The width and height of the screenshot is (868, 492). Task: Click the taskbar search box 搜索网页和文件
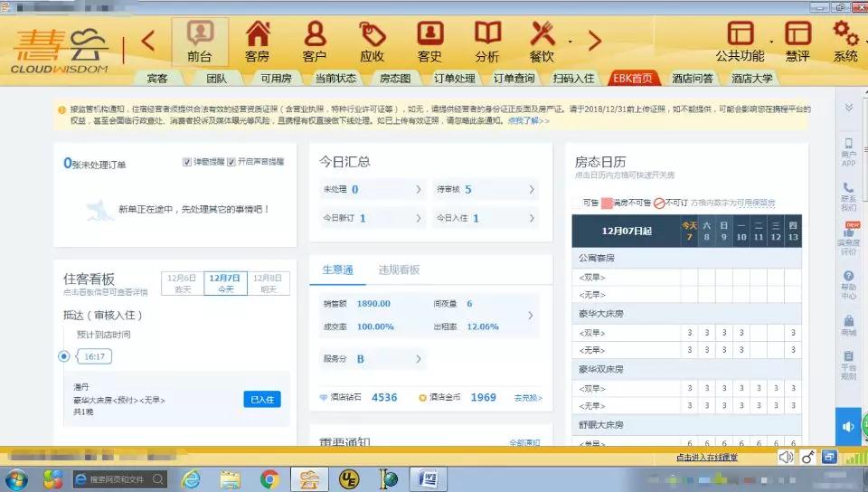click(119, 479)
